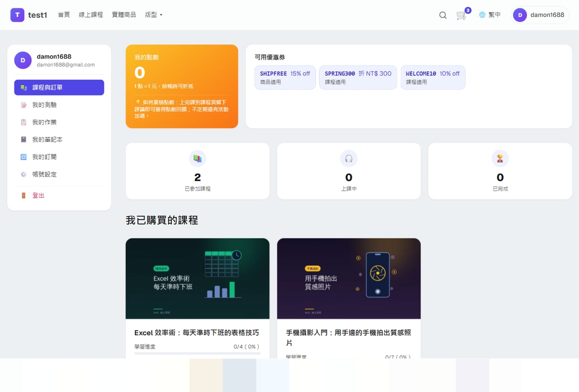
Task: Click the 我的訂閱 sidebar icon
Action: point(24,157)
